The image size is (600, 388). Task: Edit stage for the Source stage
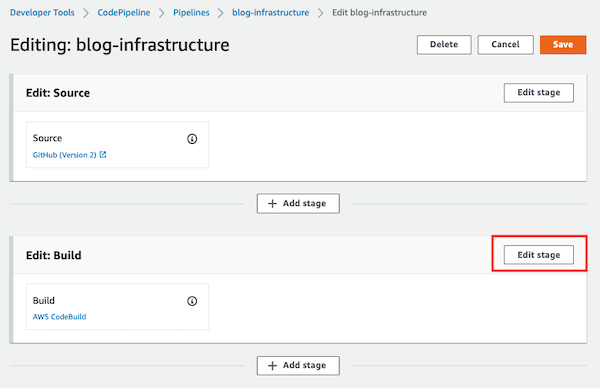pyautogui.click(x=539, y=93)
